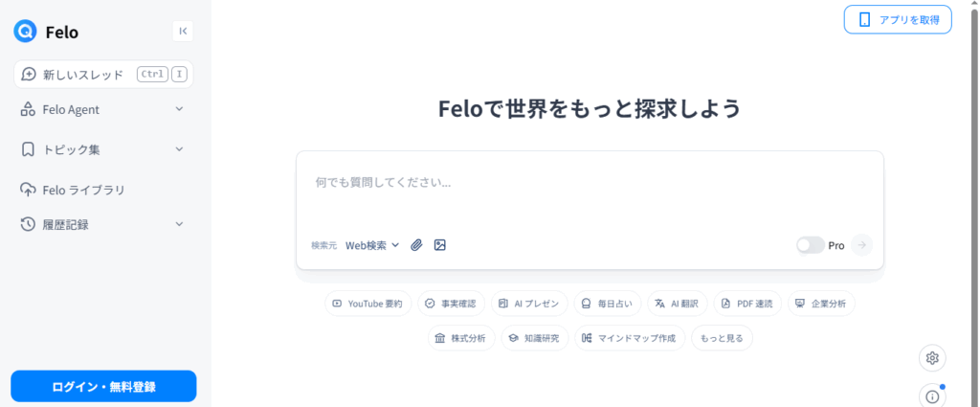The height and width of the screenshot is (407, 980).
Task: Click the ログイン・無料登録 button
Action: 103,386
